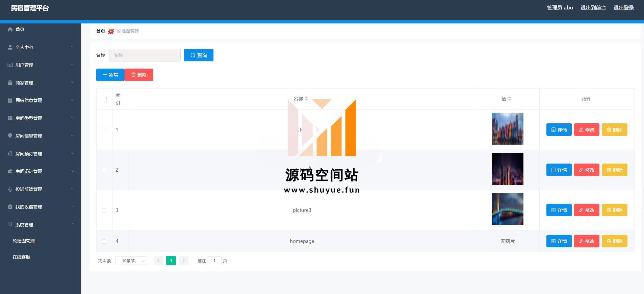The width and height of the screenshot is (644, 294).
Task: Click 修改 button for row 1
Action: 587,130
